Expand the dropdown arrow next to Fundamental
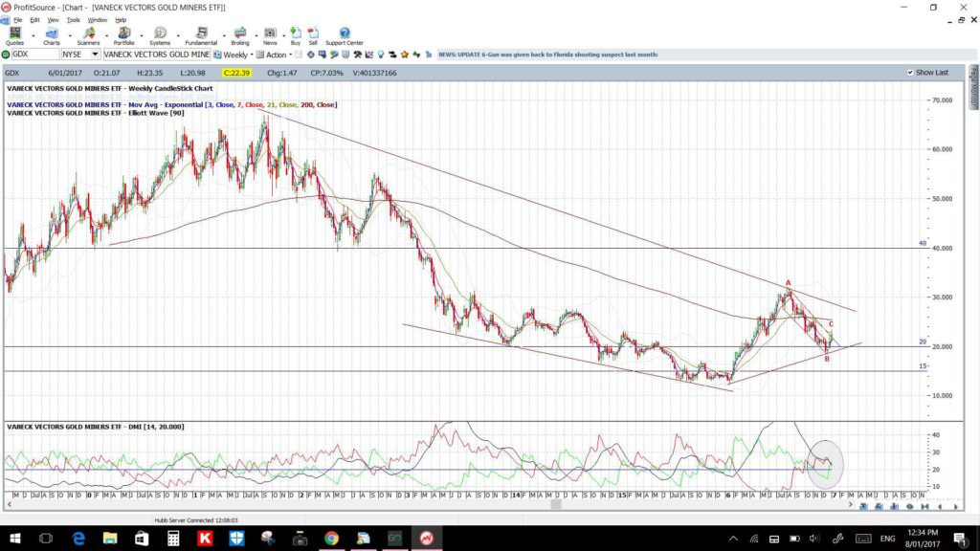The height and width of the screenshot is (551, 980). [x=224, y=35]
